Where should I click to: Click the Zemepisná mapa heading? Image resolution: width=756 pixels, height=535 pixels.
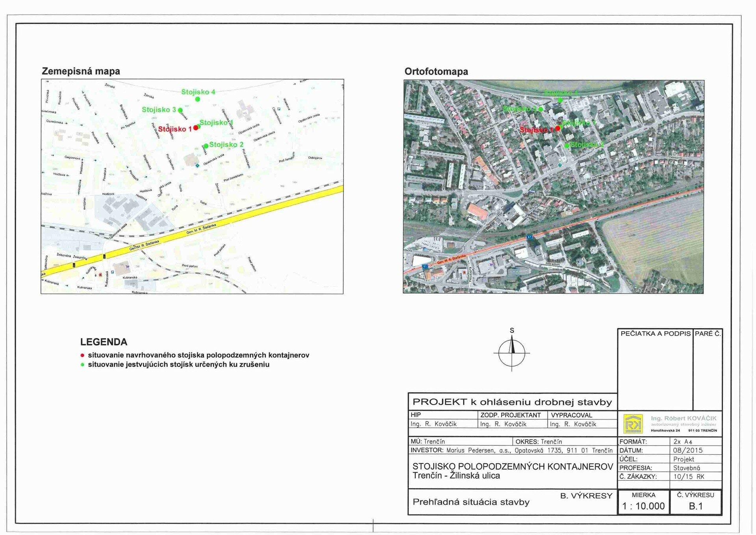point(81,71)
